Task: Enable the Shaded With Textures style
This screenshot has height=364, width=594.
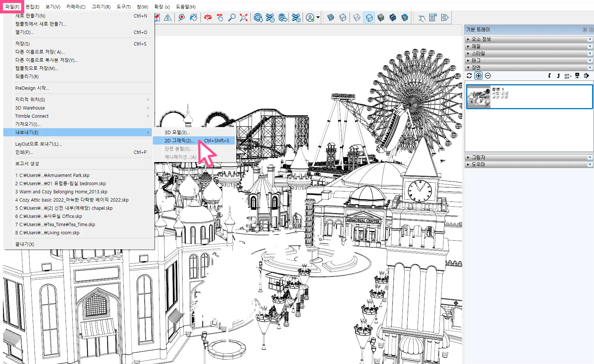Action: coord(393,18)
